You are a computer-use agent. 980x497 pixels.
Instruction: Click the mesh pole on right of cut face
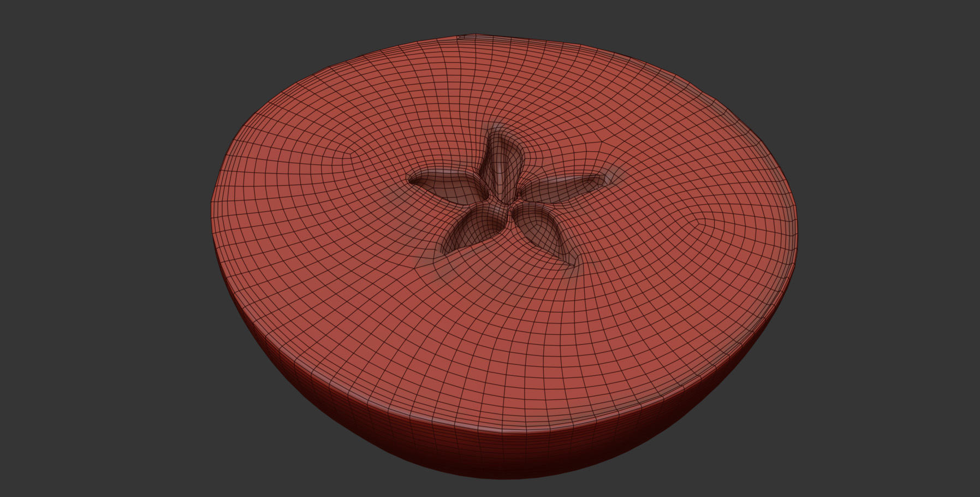[x=700, y=223]
